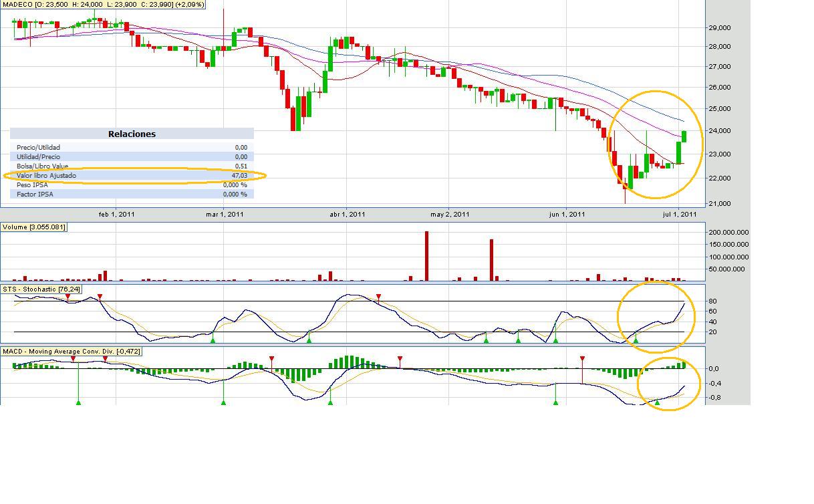Click the -0,4 MACD axis label
The image size is (814, 504).
coord(714,384)
